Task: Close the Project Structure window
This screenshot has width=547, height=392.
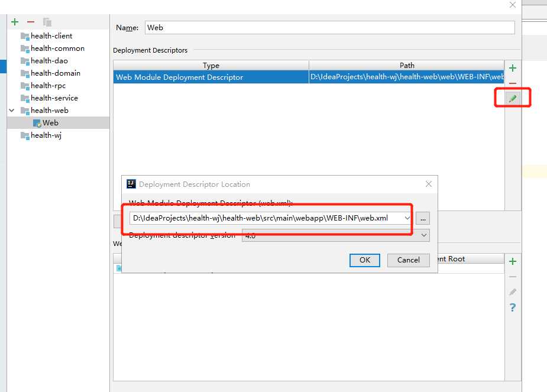Action: (513, 5)
